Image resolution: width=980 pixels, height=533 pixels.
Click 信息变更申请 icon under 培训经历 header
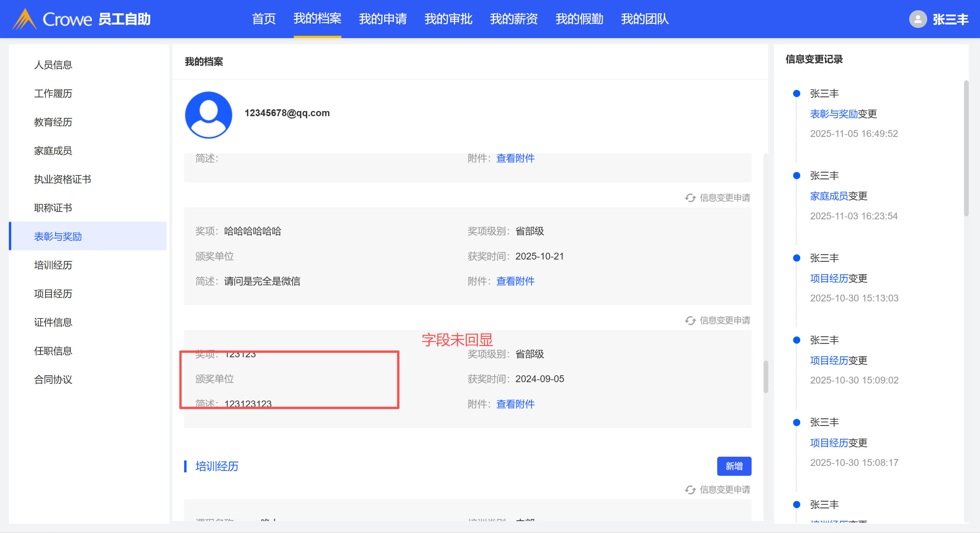point(690,490)
